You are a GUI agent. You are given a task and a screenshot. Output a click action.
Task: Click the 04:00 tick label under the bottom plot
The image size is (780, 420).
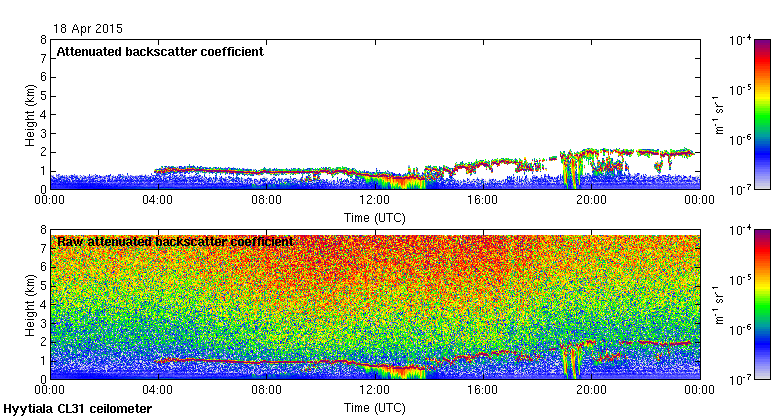point(158,390)
